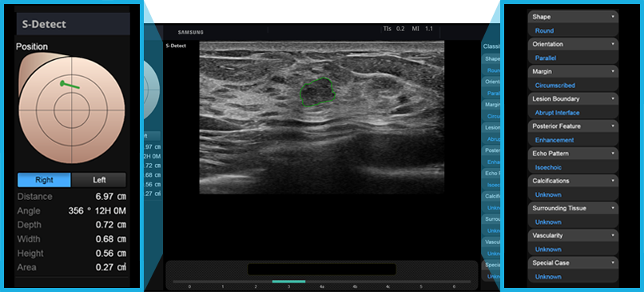Open the Vascularity dropdown
Viewport: 644px width, 292px height.
pyautogui.click(x=573, y=236)
